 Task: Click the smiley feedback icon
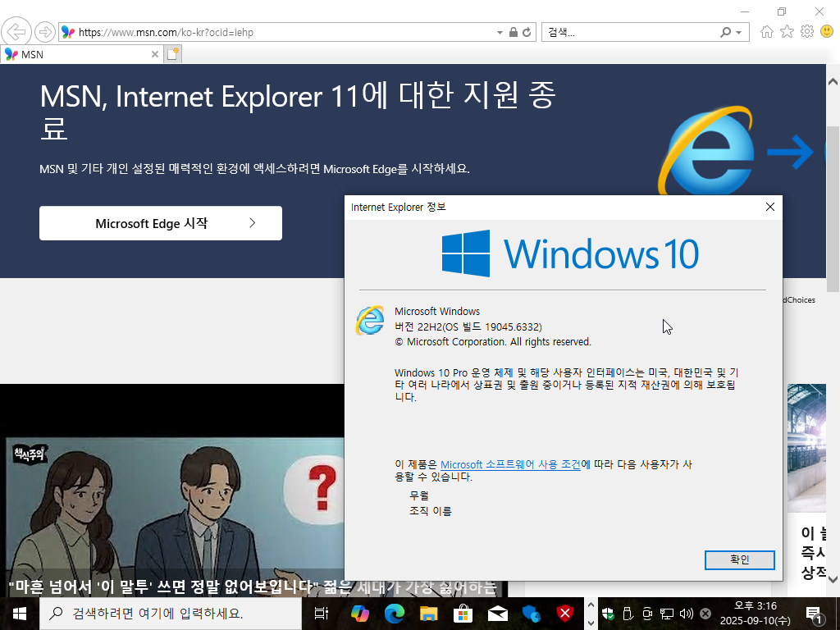[x=827, y=32]
